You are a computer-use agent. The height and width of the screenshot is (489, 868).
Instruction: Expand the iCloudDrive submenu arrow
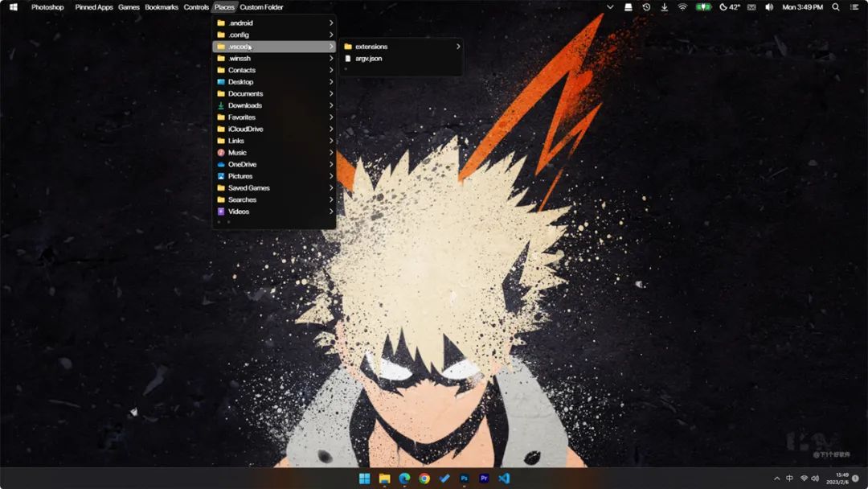(331, 129)
